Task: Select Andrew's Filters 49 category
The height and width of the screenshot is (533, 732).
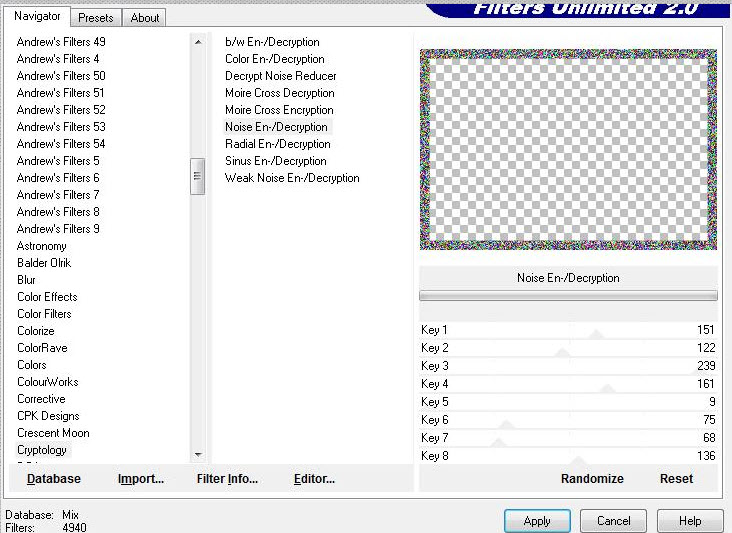Action: [61, 42]
